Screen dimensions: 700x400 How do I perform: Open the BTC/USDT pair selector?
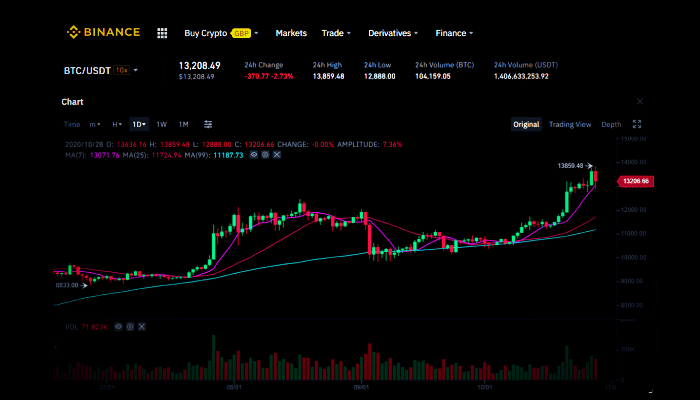(102, 70)
